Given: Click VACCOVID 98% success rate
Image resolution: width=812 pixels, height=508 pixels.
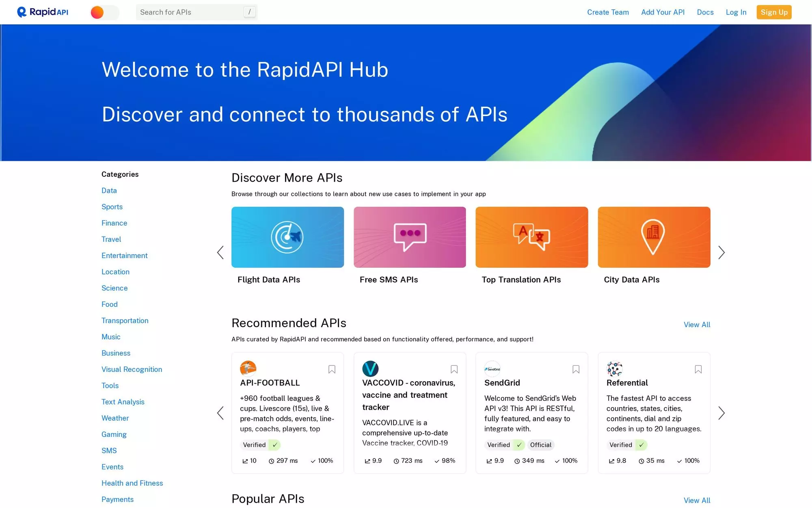Looking at the screenshot, I should 445,460.
